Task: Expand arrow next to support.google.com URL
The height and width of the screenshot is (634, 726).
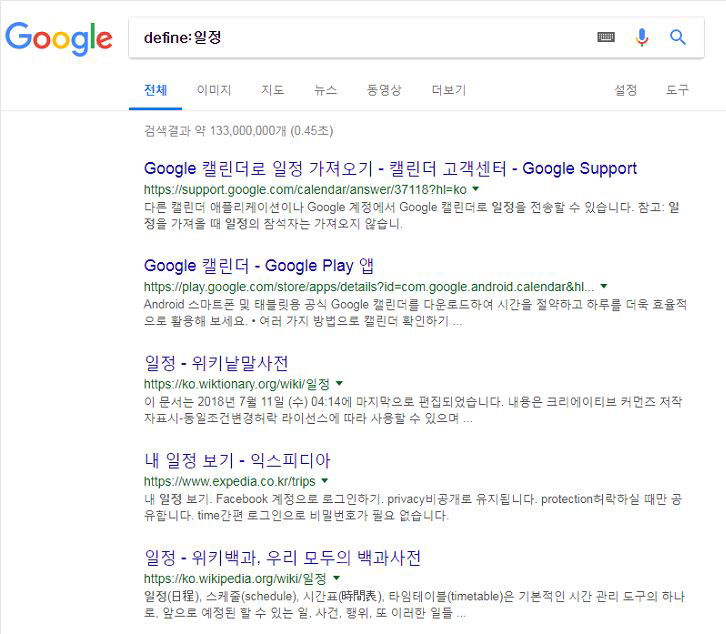Action: 476,189
